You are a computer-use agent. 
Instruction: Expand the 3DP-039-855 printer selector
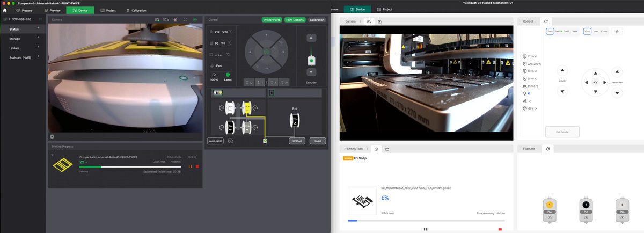point(23,19)
